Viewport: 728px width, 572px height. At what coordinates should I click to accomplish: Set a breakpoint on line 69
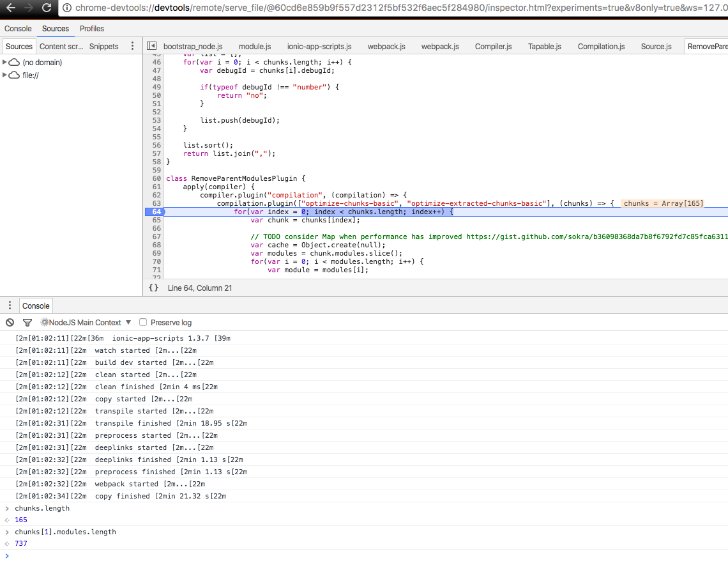click(156, 253)
